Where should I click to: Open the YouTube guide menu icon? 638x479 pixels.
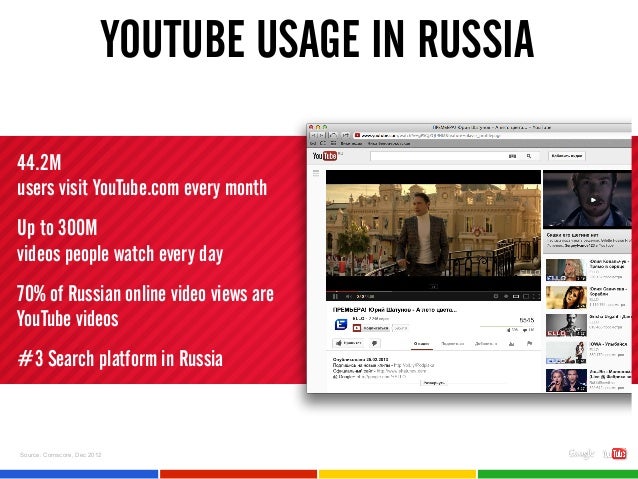point(316,173)
